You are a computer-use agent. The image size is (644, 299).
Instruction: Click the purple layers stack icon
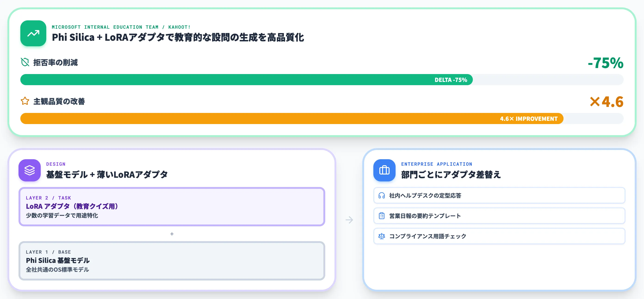click(x=30, y=170)
